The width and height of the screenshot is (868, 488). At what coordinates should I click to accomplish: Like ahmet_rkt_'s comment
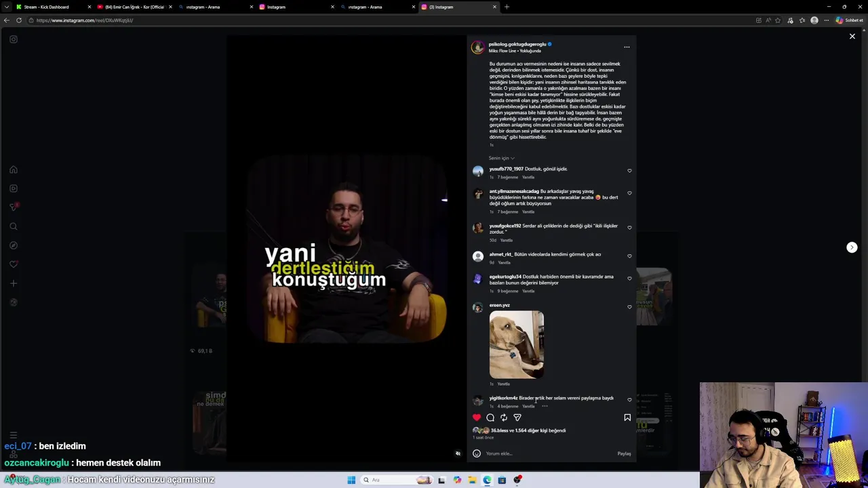pyautogui.click(x=629, y=256)
